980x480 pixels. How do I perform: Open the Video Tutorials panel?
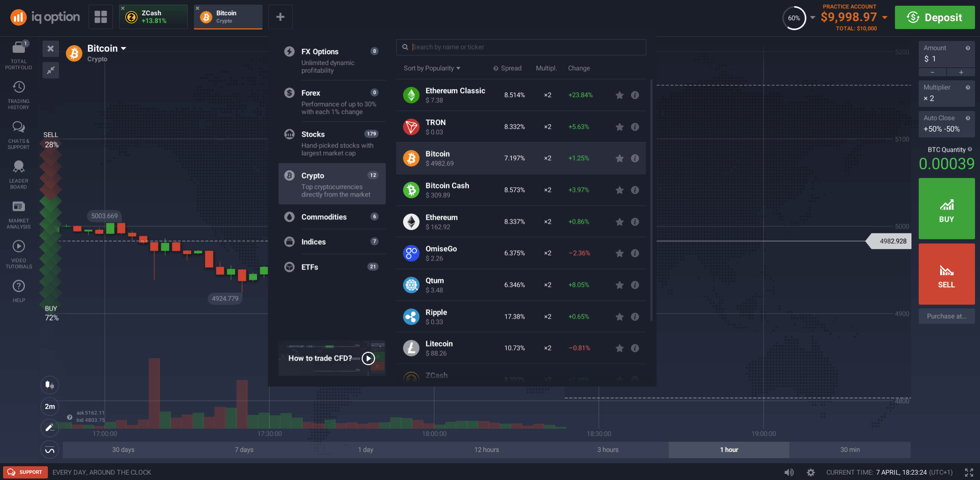pos(18,254)
